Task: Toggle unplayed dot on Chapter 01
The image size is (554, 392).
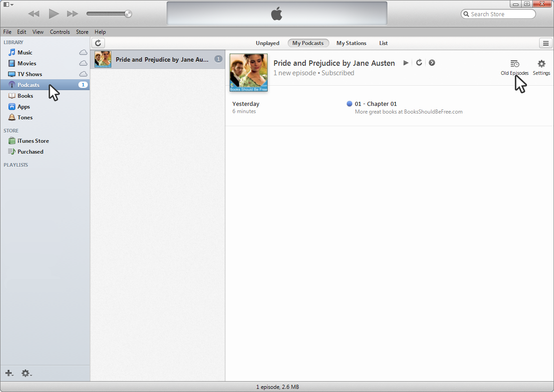Action: 349,104
